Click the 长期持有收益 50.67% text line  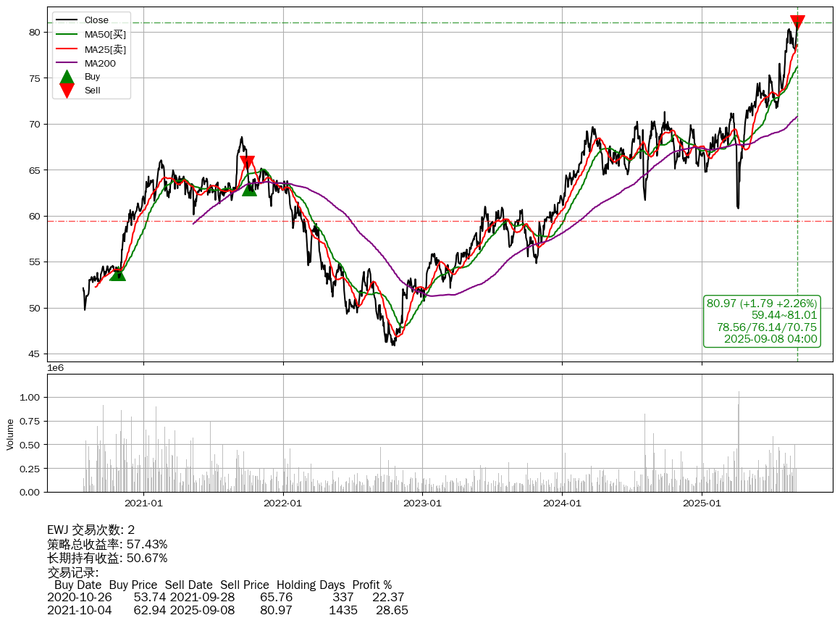click(107, 558)
